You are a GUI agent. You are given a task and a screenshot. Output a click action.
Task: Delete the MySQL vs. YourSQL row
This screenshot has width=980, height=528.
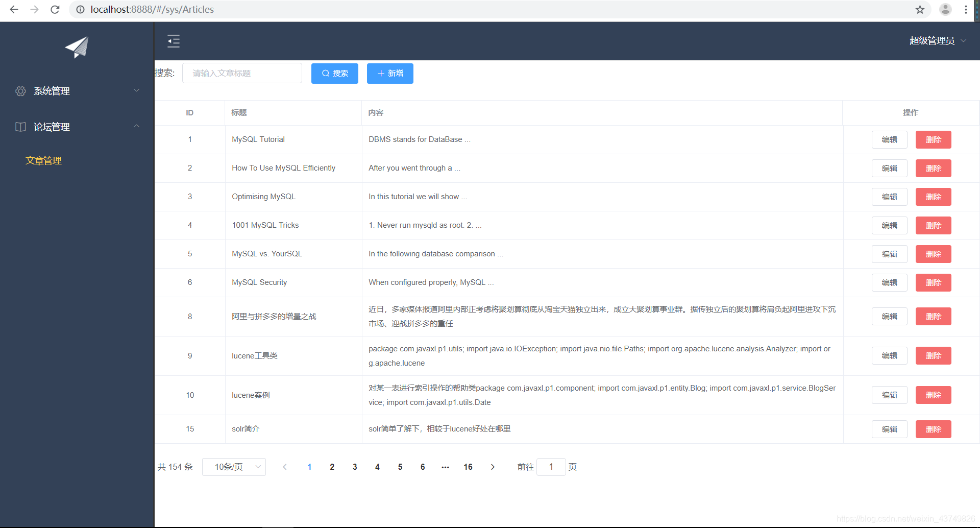coord(933,254)
